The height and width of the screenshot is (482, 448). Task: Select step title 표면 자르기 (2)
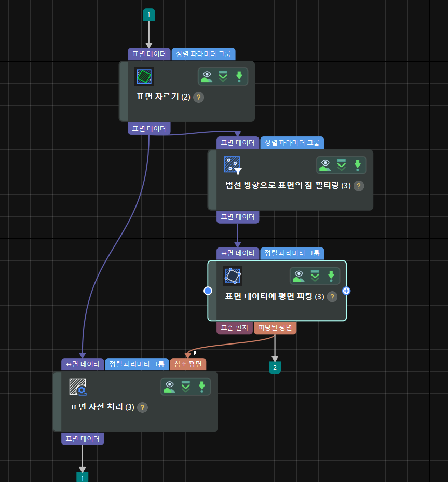164,97
